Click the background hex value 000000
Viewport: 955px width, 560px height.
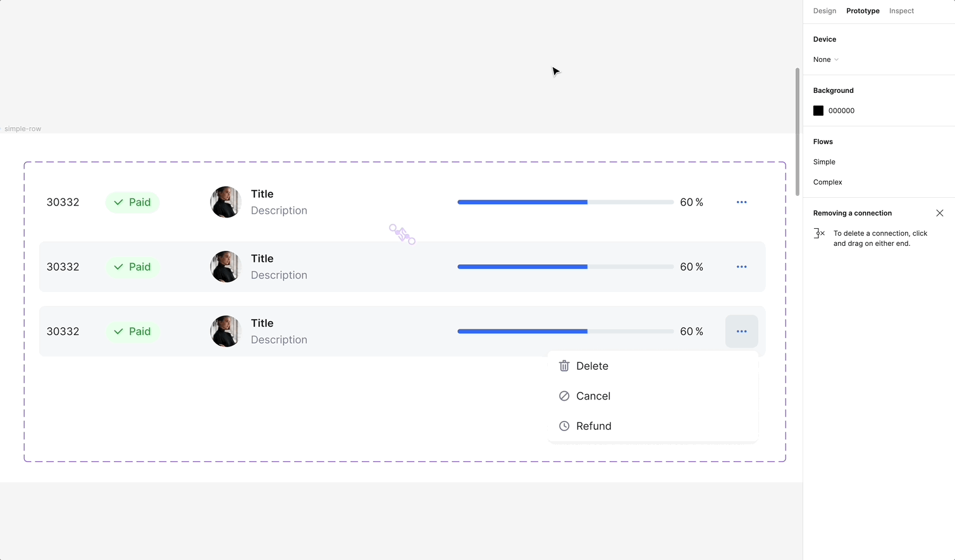(841, 111)
